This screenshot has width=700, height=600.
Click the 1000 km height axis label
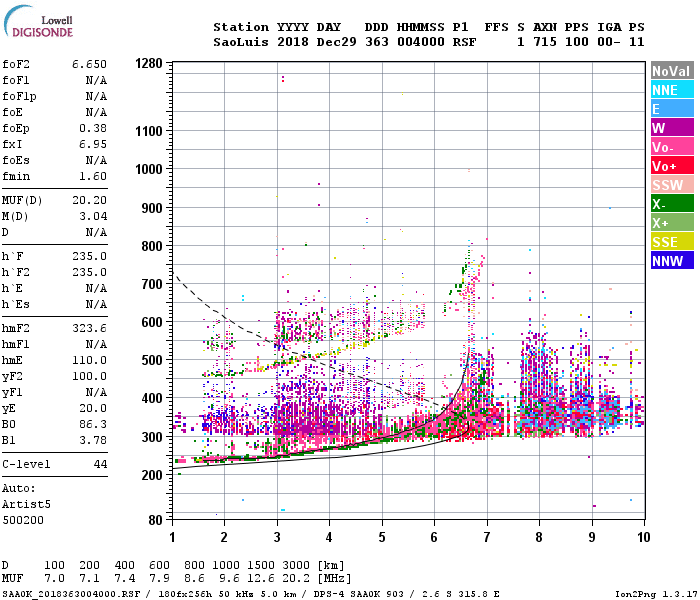(x=149, y=169)
